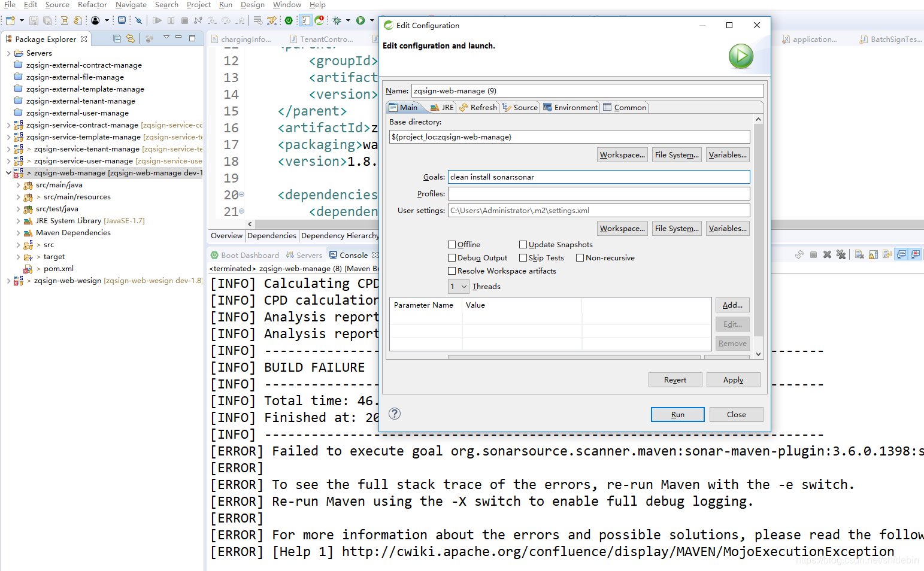Image resolution: width=924 pixels, height=571 pixels.
Task: Check the Non-recursive option
Action: click(x=580, y=257)
